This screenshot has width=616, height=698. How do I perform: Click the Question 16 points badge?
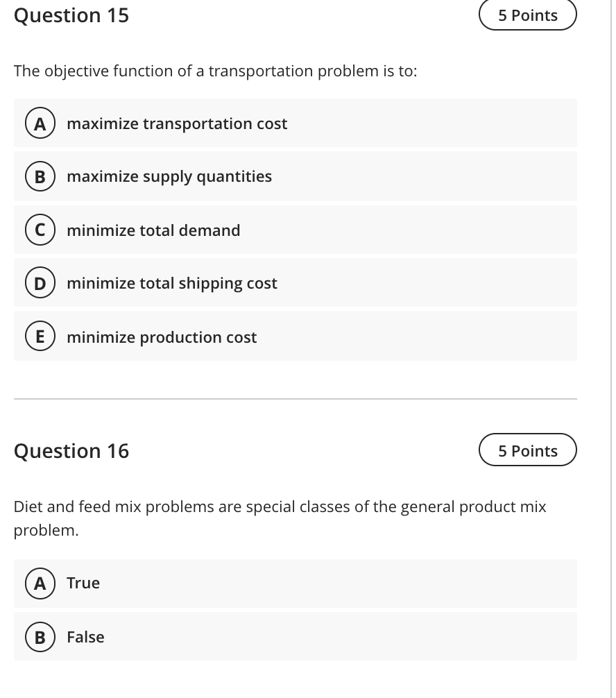click(527, 450)
